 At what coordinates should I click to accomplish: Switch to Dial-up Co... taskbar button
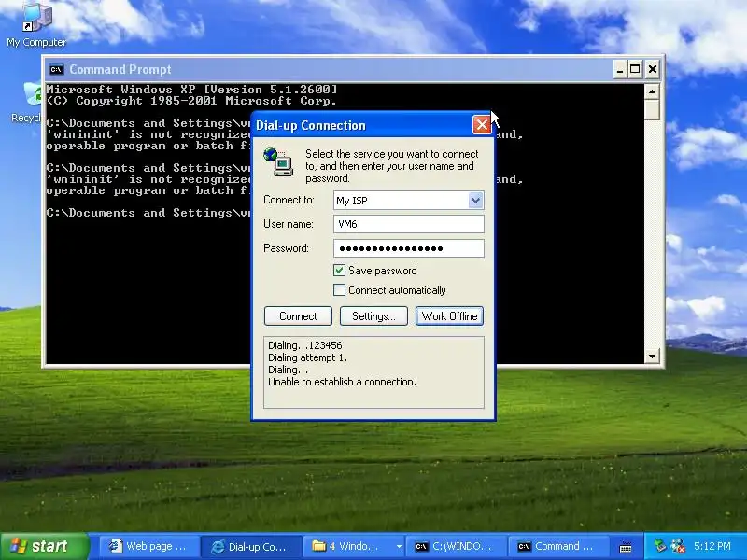[x=250, y=546]
